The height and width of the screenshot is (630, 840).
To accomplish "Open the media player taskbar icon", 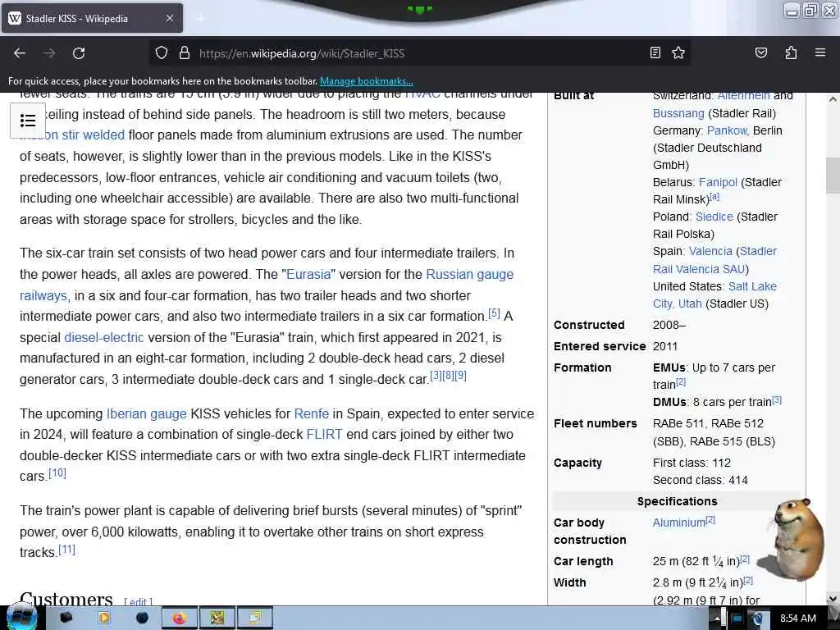I will pyautogui.click(x=104, y=619).
